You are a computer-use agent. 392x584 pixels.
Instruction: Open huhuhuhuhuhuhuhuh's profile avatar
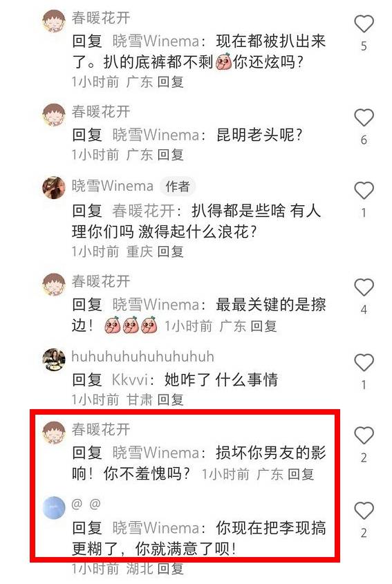point(54,360)
